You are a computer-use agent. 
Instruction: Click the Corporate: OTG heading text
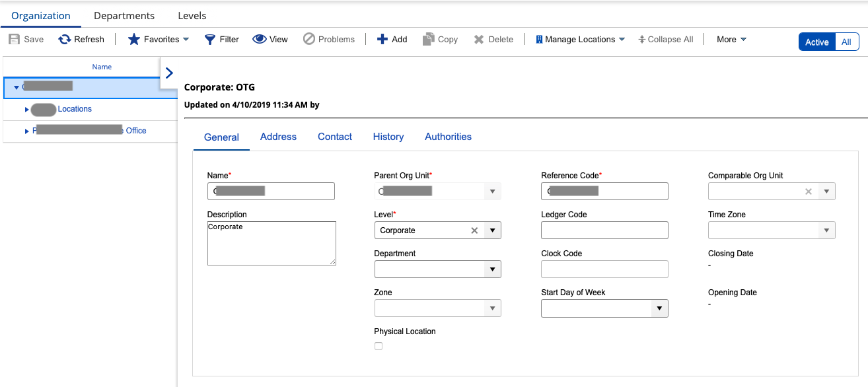click(219, 87)
